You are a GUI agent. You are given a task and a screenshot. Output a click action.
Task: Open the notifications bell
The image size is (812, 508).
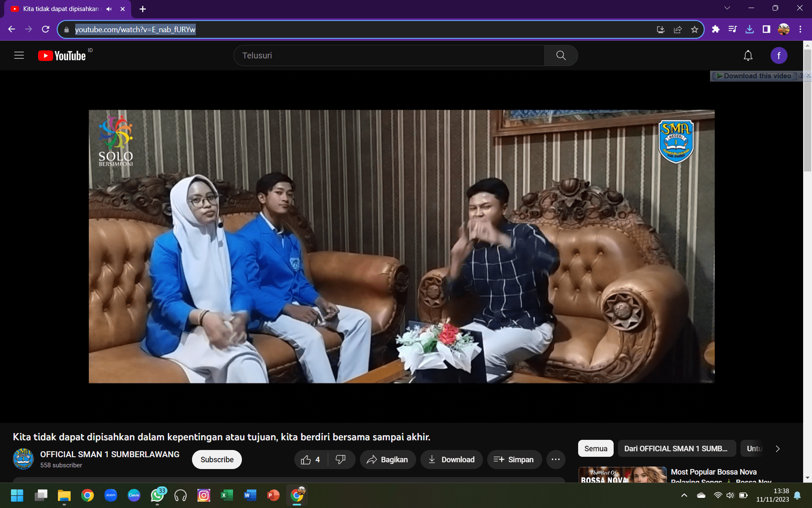pyautogui.click(x=748, y=55)
